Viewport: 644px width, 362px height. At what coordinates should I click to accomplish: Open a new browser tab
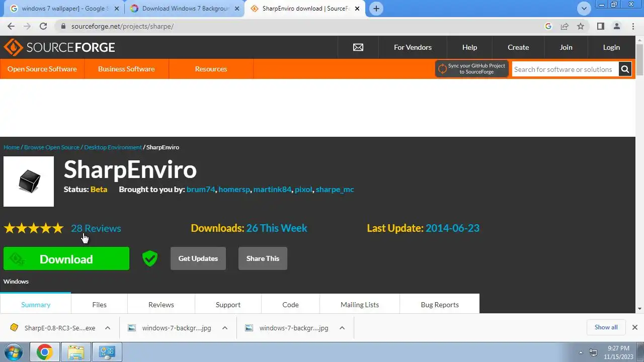(x=376, y=9)
